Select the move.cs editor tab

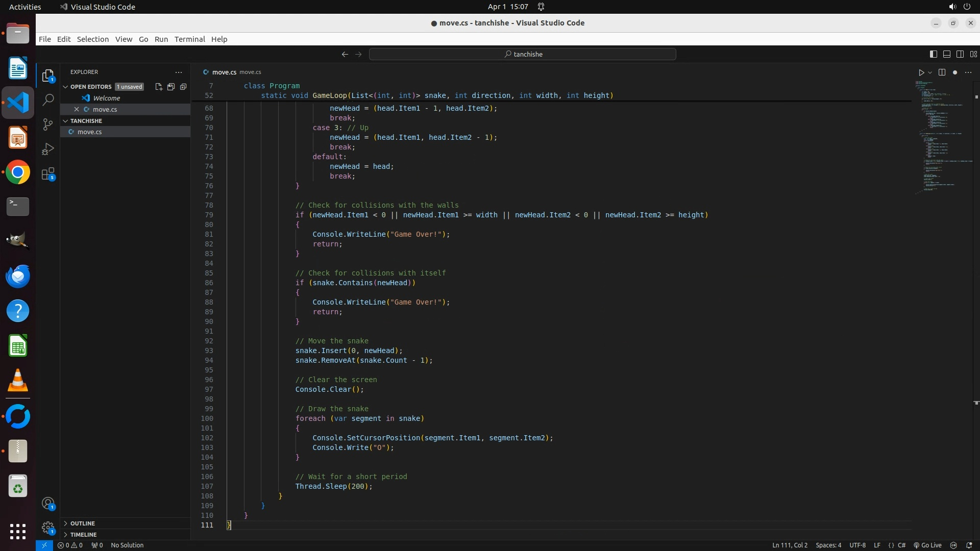pos(224,72)
